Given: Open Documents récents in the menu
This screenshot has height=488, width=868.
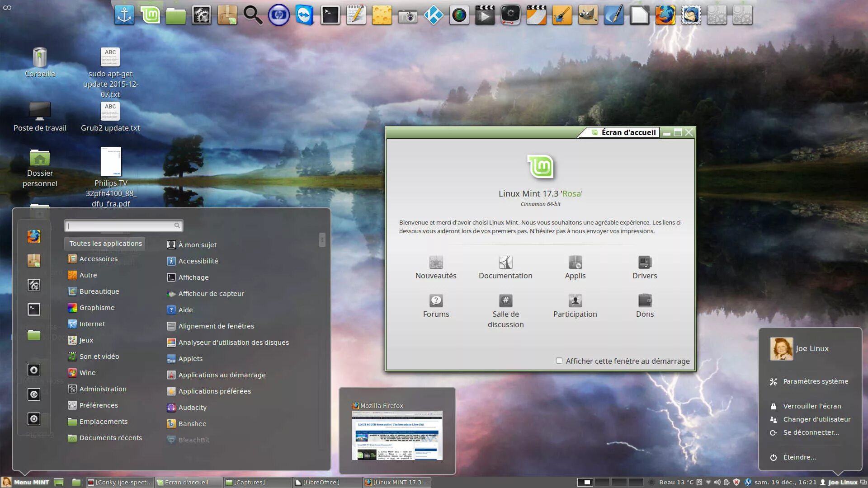Looking at the screenshot, I should (105, 438).
